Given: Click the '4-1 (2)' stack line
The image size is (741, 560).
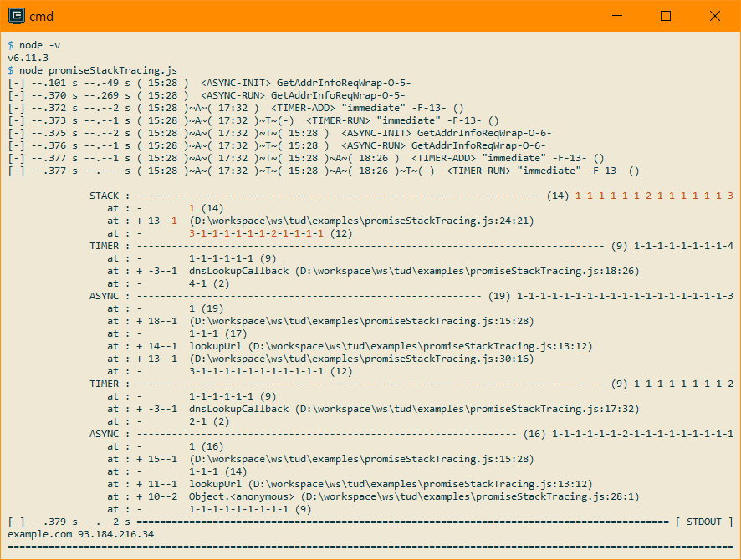Looking at the screenshot, I should pyautogui.click(x=209, y=283).
